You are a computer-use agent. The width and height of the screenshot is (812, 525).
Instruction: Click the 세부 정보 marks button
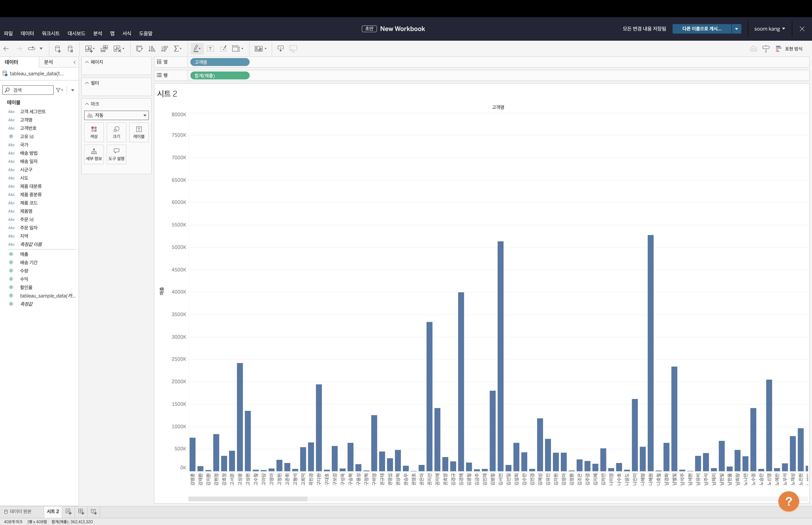coord(94,154)
